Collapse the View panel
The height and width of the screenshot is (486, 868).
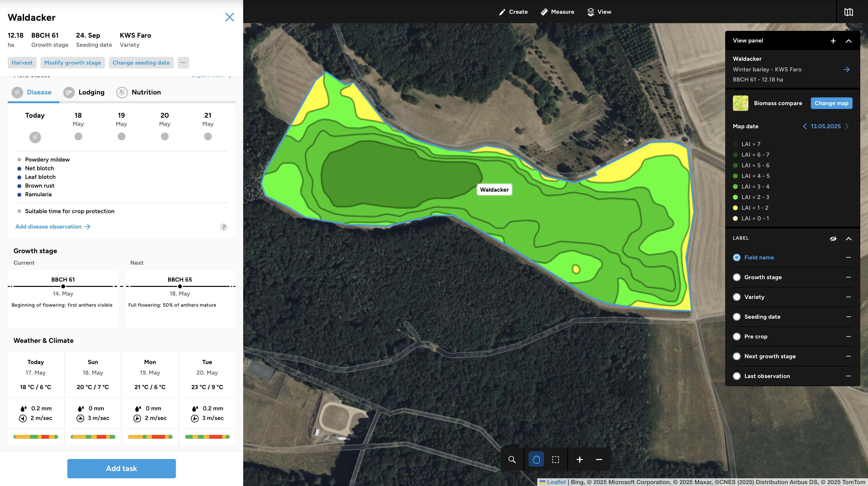click(848, 41)
